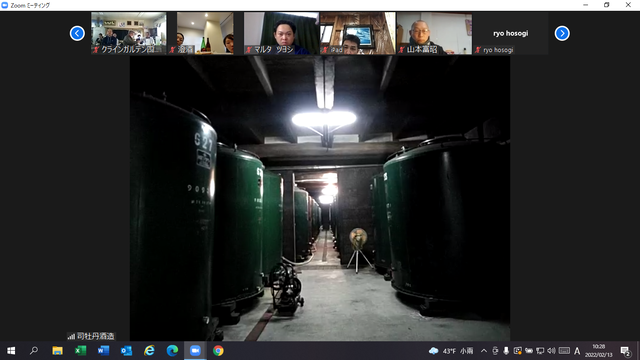Switch to Zoom app in the taskbar

(x=195, y=351)
